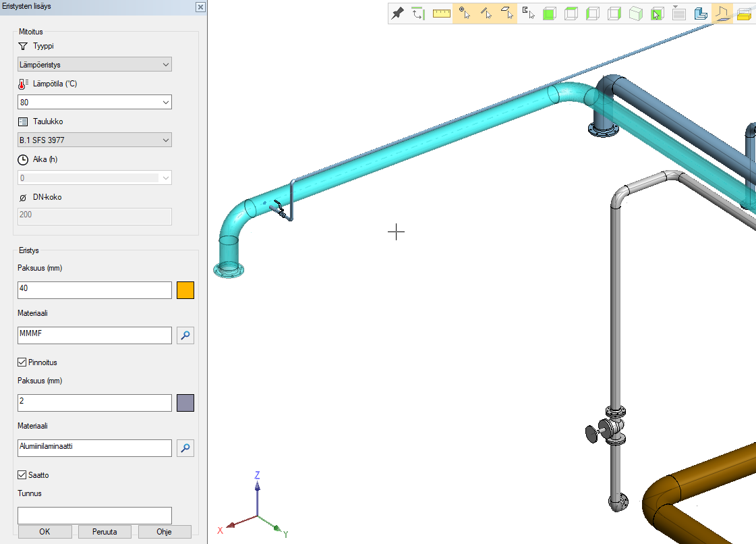Uncheck the Saatto checkbox
Image resolution: width=756 pixels, height=544 pixels.
click(x=22, y=475)
